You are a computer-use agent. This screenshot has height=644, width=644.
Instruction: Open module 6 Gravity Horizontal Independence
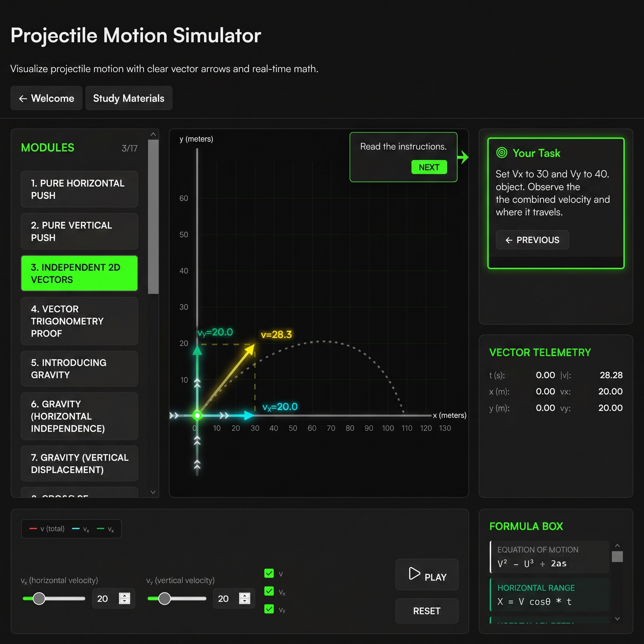click(79, 416)
